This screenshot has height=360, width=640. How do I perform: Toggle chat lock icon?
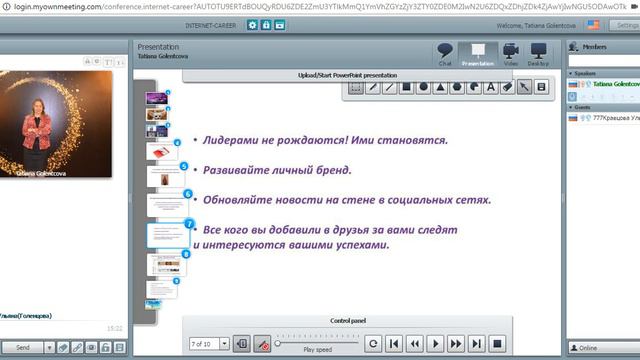pyautogui.click(x=105, y=348)
